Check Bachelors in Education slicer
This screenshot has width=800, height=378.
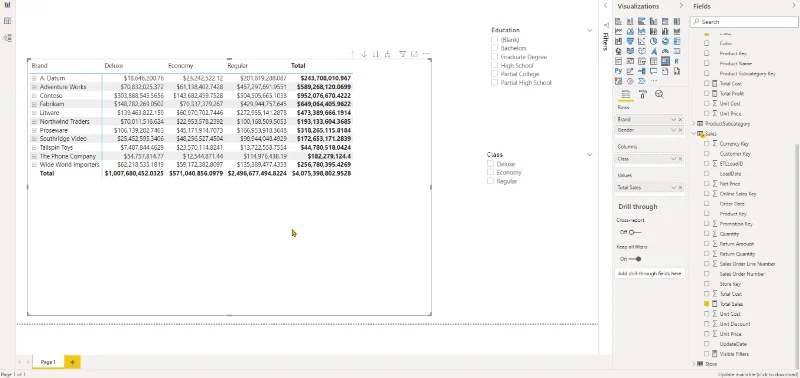click(494, 48)
